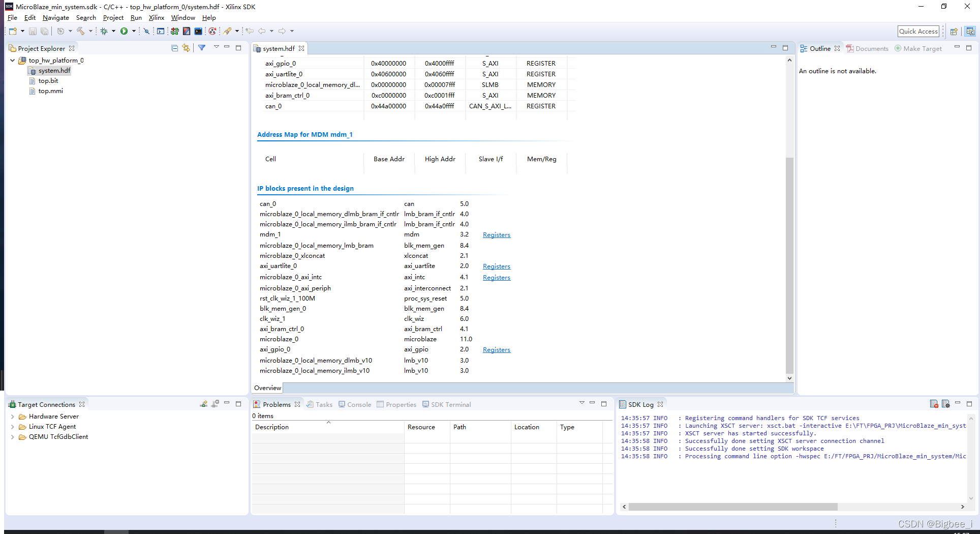Open the Build dropdown arrow
Image resolution: width=980 pixels, height=534 pixels.
click(90, 31)
